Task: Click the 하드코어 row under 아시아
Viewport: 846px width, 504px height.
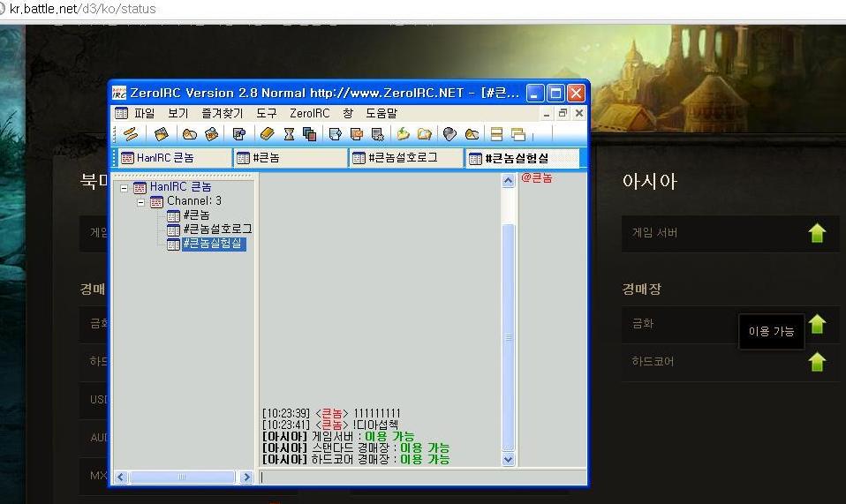Action: point(730,362)
